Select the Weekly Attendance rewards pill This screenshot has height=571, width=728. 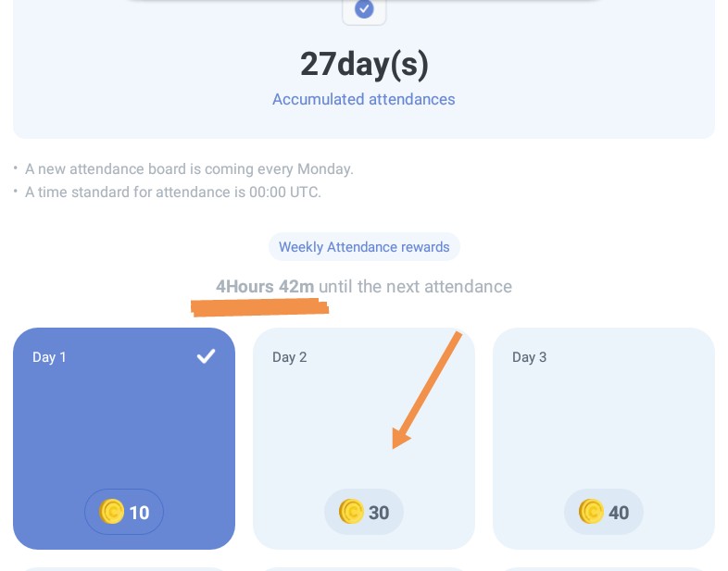[364, 247]
